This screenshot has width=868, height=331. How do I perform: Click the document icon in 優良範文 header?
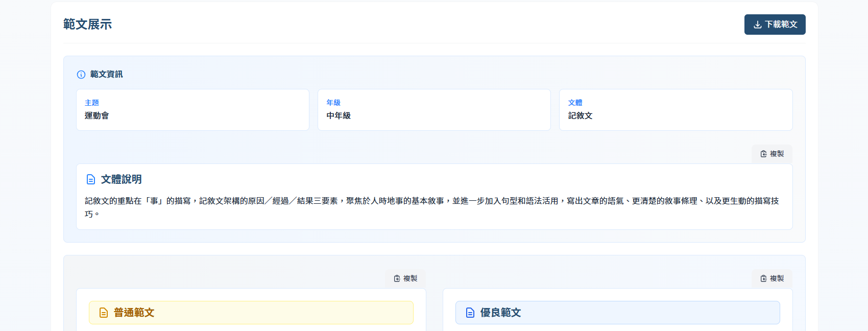click(470, 313)
